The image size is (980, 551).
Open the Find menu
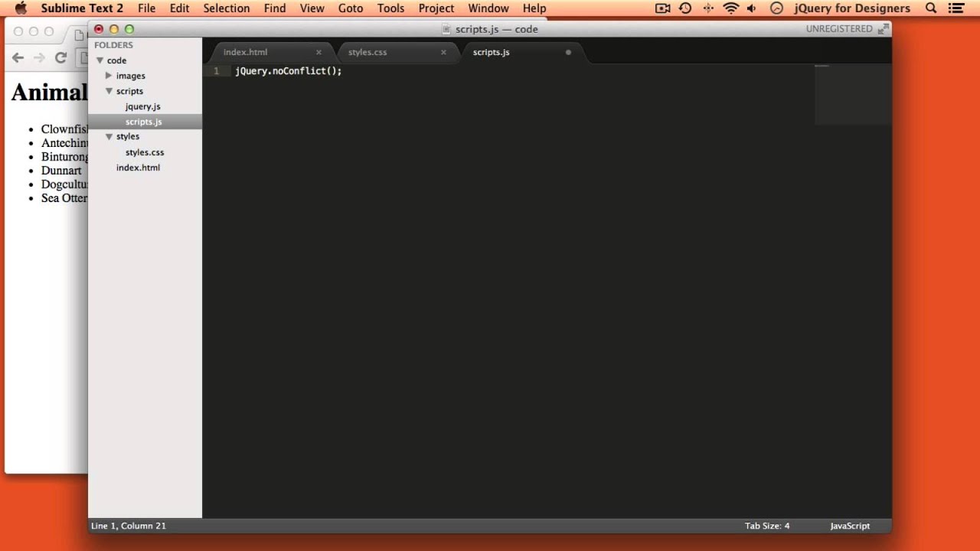[275, 8]
